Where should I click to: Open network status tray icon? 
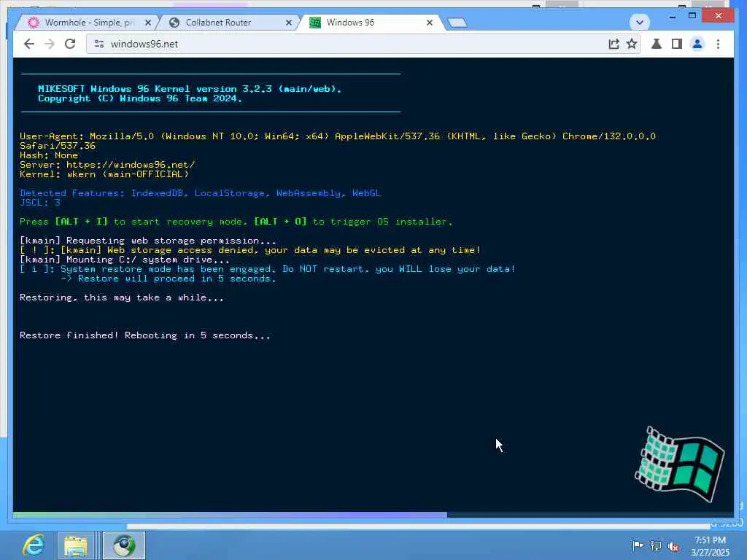click(656, 546)
